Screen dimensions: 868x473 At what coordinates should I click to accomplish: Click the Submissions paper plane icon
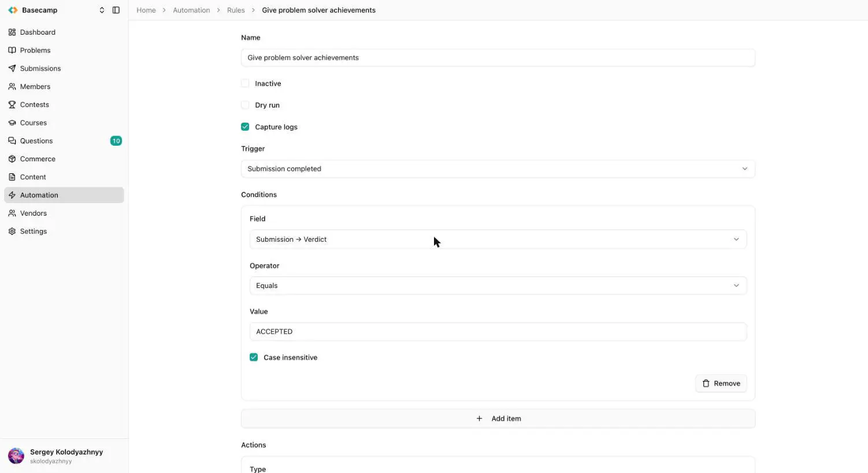pyautogui.click(x=12, y=68)
